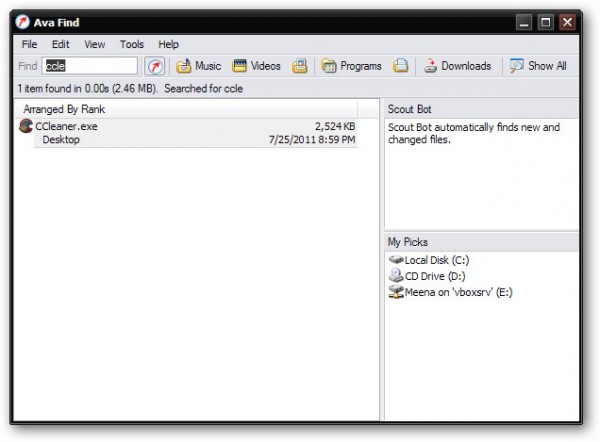This screenshot has width=600, height=442.
Task: Maximize the Ava Find window
Action: point(546,22)
